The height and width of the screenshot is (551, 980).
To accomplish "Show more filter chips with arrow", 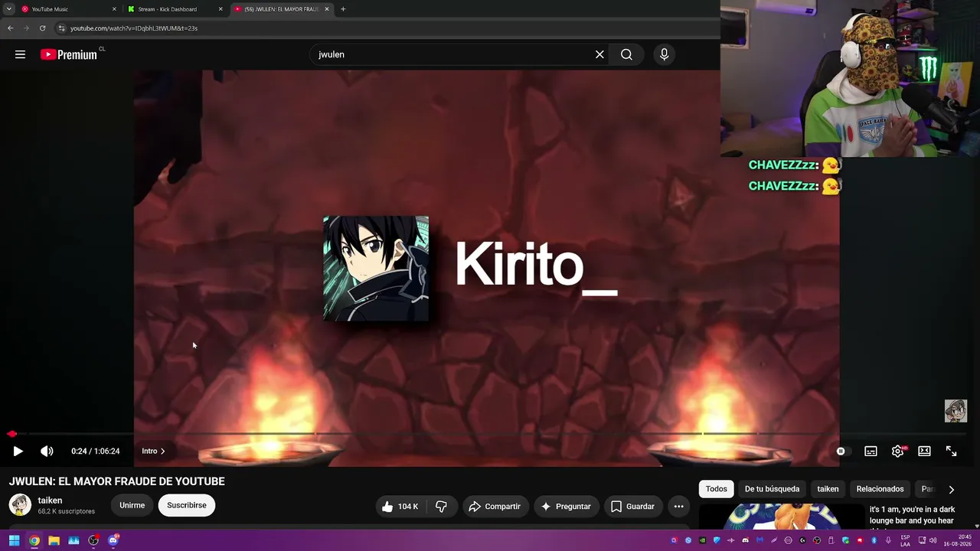I will [x=951, y=490].
